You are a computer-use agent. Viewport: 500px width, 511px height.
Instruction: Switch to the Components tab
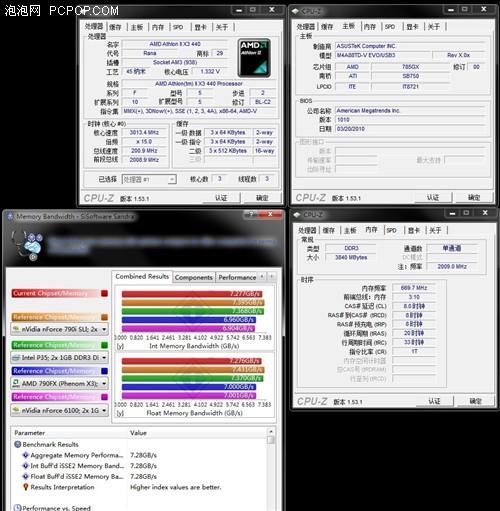tap(193, 277)
